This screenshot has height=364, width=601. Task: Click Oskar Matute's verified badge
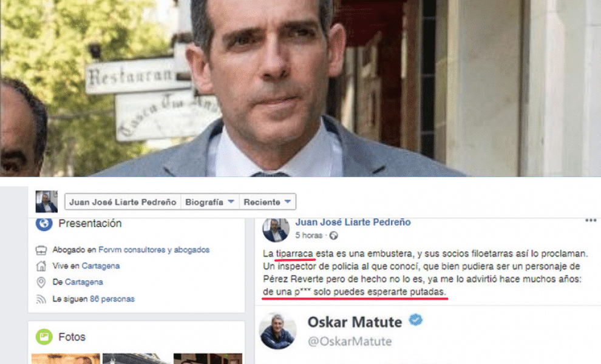[x=415, y=320]
